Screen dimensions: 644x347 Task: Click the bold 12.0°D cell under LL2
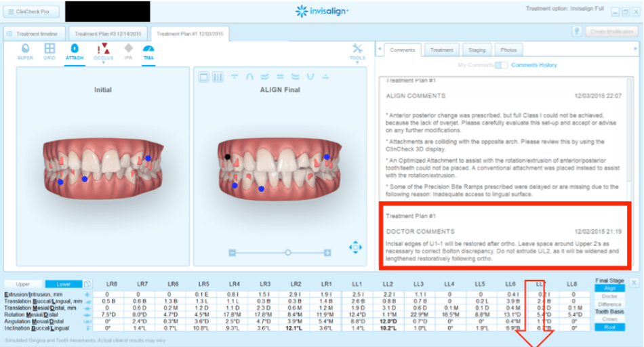(388, 321)
